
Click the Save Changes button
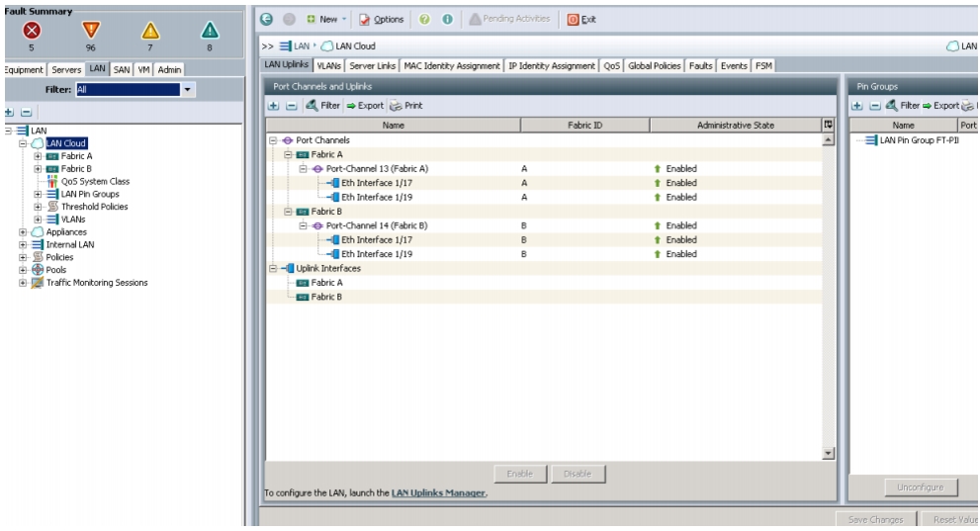click(875, 520)
